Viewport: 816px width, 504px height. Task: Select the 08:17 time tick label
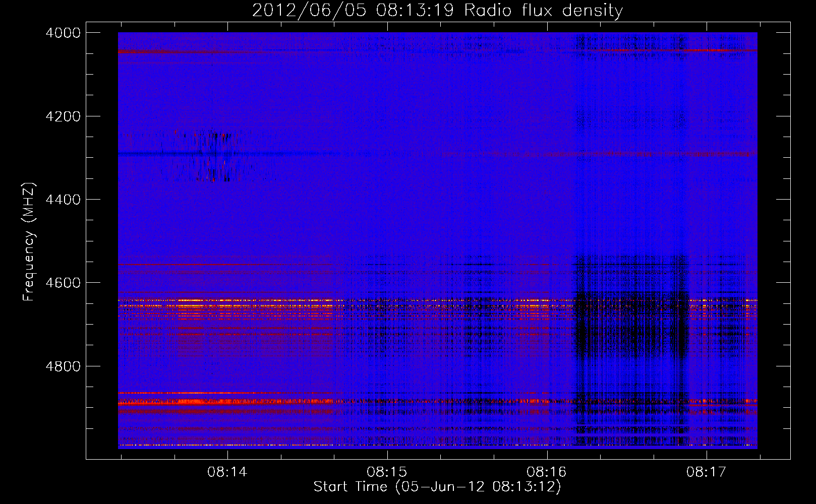click(x=707, y=472)
